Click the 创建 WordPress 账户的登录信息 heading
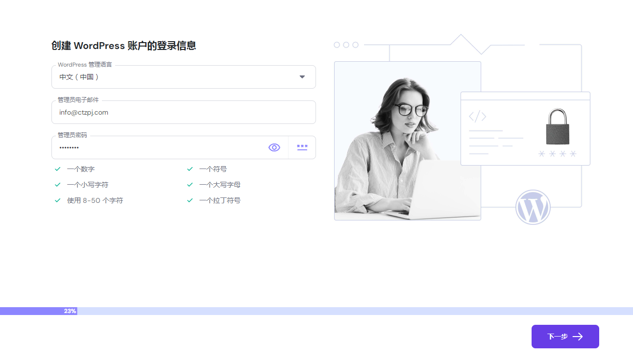Image resolution: width=633 pixels, height=364 pixels. (x=124, y=46)
